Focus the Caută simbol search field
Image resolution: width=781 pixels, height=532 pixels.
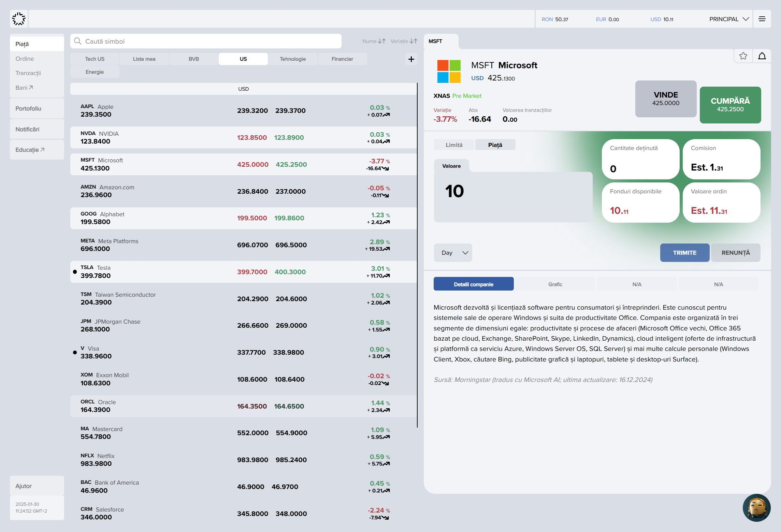pyautogui.click(x=206, y=41)
